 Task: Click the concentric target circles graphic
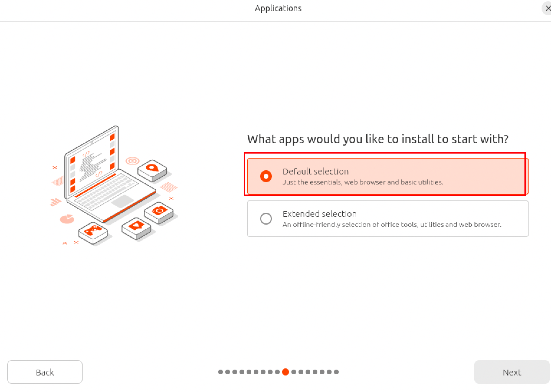click(132, 161)
